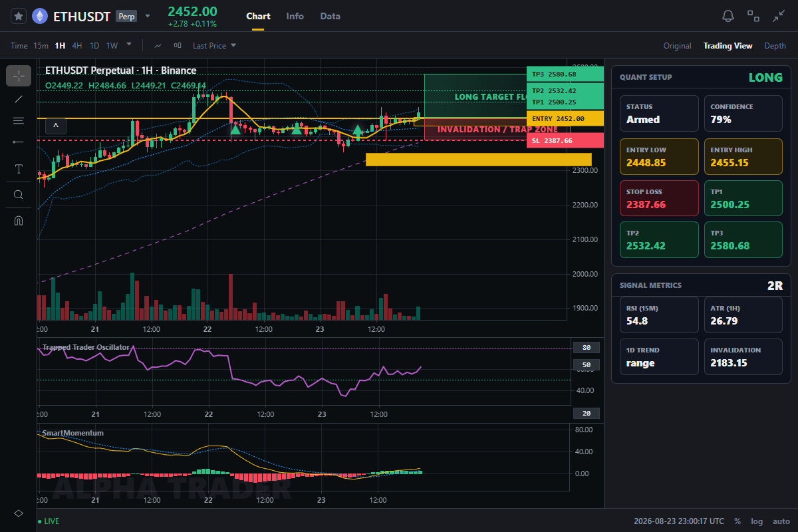
Task: Switch to the Chart tab
Action: pyautogui.click(x=258, y=16)
